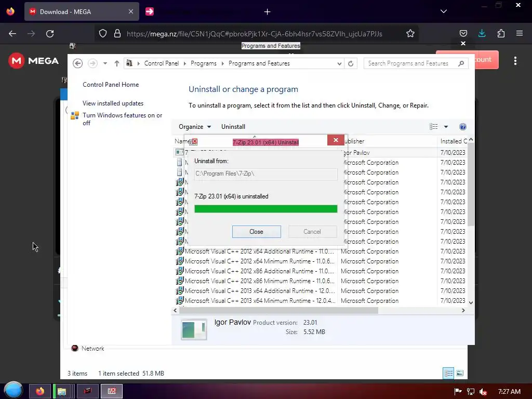Click the horizontal scrollbar left arrow

click(x=175, y=311)
